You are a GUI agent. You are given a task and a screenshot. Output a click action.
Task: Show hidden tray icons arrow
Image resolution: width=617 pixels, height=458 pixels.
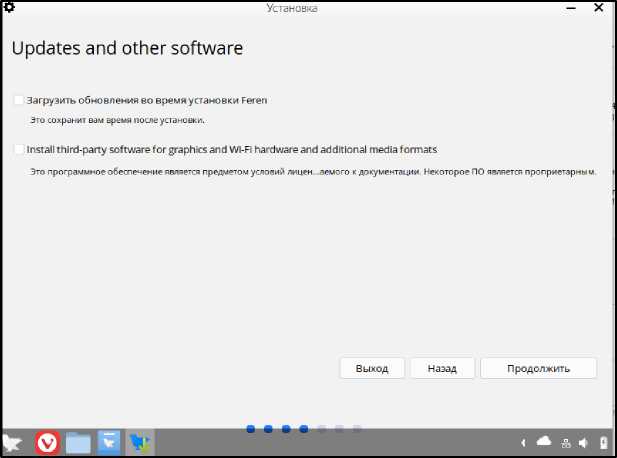point(523,443)
